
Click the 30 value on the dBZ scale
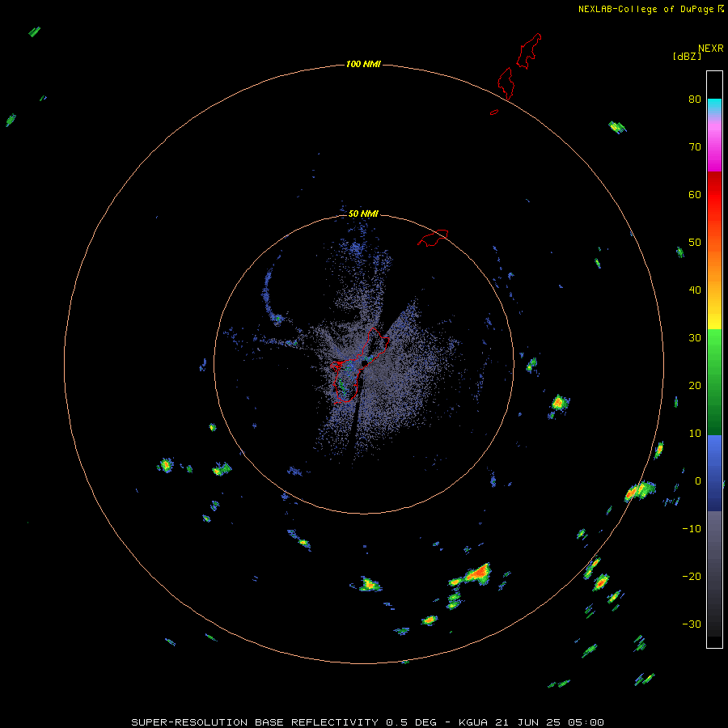click(x=695, y=338)
